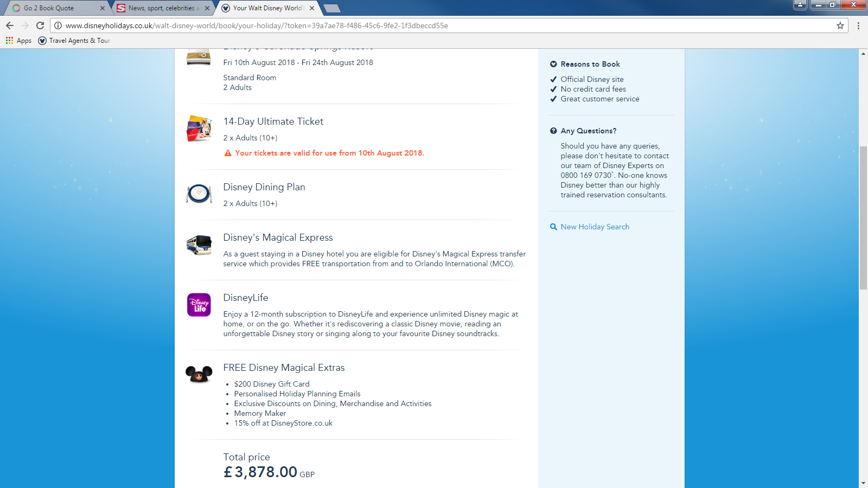
Task: Click the Reasons to Book star icon
Action: [553, 64]
